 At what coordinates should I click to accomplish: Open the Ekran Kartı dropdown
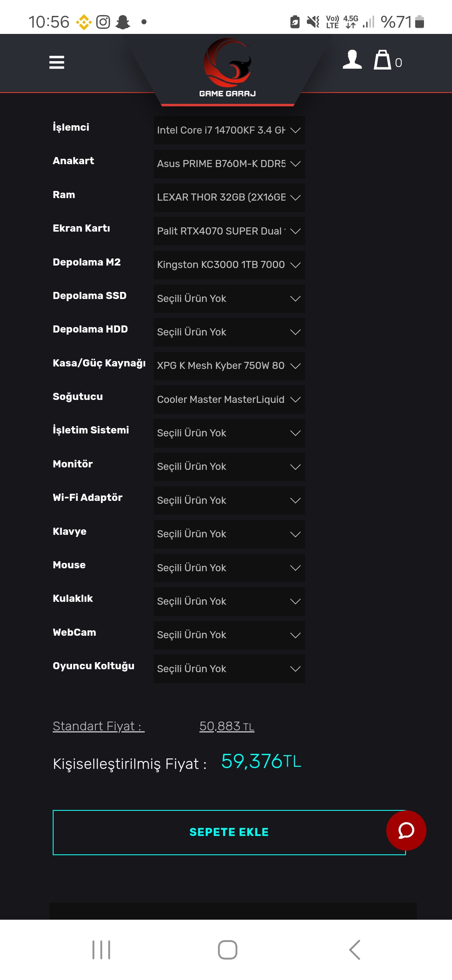229,231
